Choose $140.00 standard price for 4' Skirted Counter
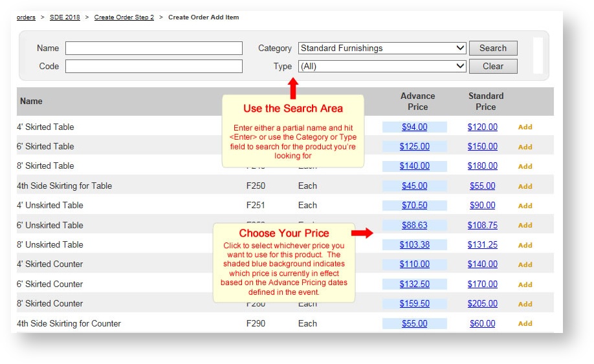The image size is (594, 364). tap(482, 264)
